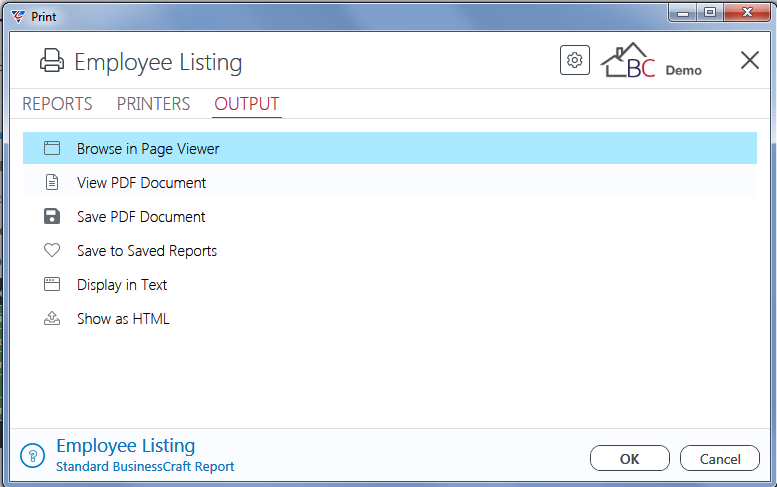Open the settings gear icon

tap(575, 60)
